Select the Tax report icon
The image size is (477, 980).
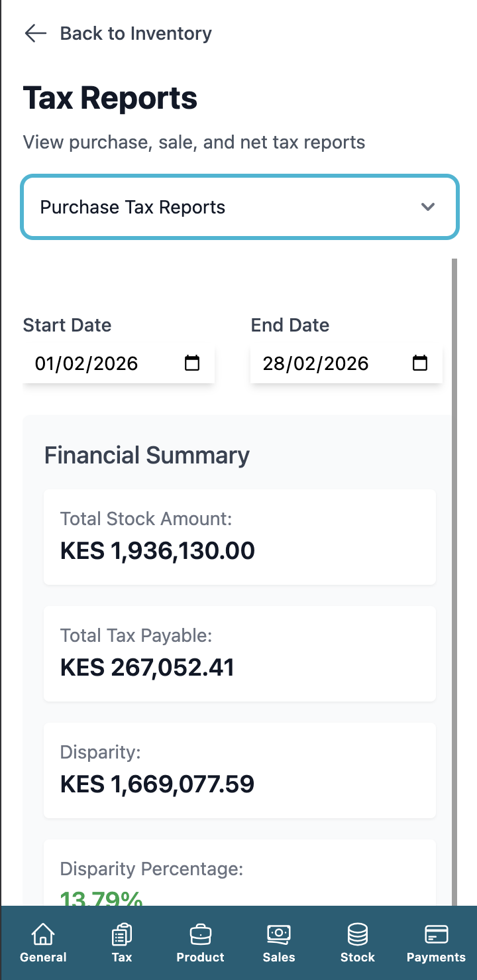121,934
